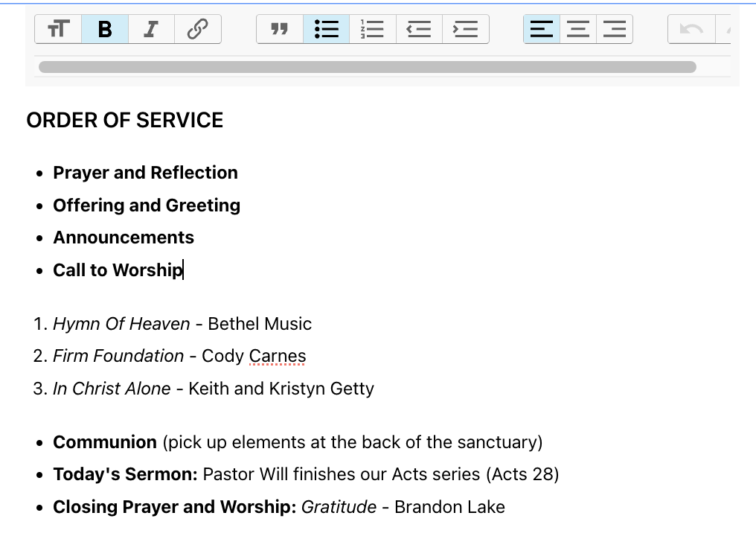Click the bold word Communion
This screenshot has width=756, height=539.
click(105, 442)
